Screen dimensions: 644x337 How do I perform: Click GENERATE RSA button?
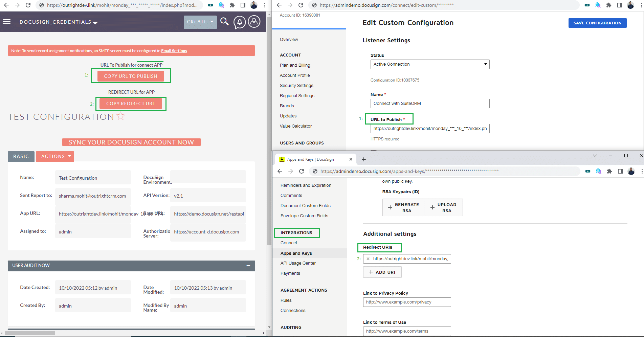[x=404, y=207]
